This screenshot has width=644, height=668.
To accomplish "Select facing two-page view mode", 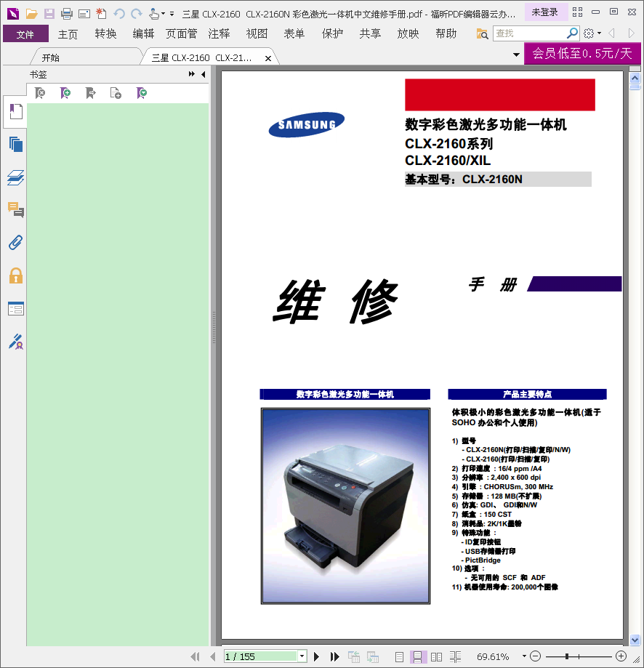I will pyautogui.click(x=436, y=657).
